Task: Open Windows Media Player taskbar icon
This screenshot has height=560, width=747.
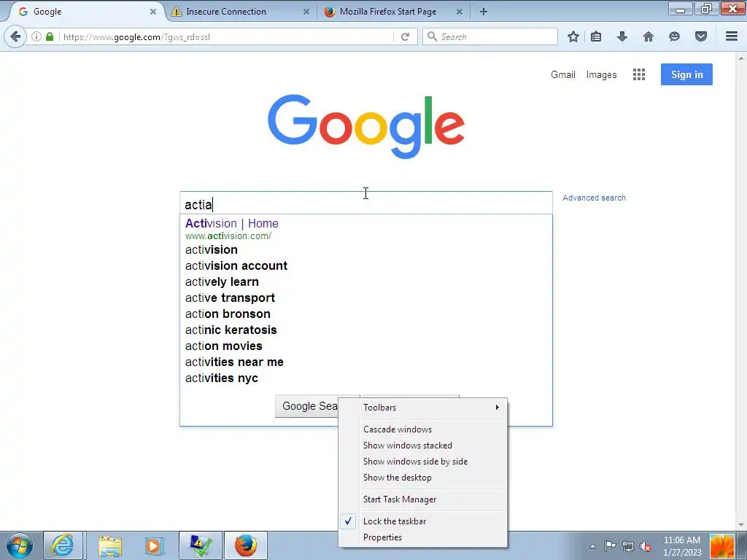Action: pyautogui.click(x=154, y=545)
